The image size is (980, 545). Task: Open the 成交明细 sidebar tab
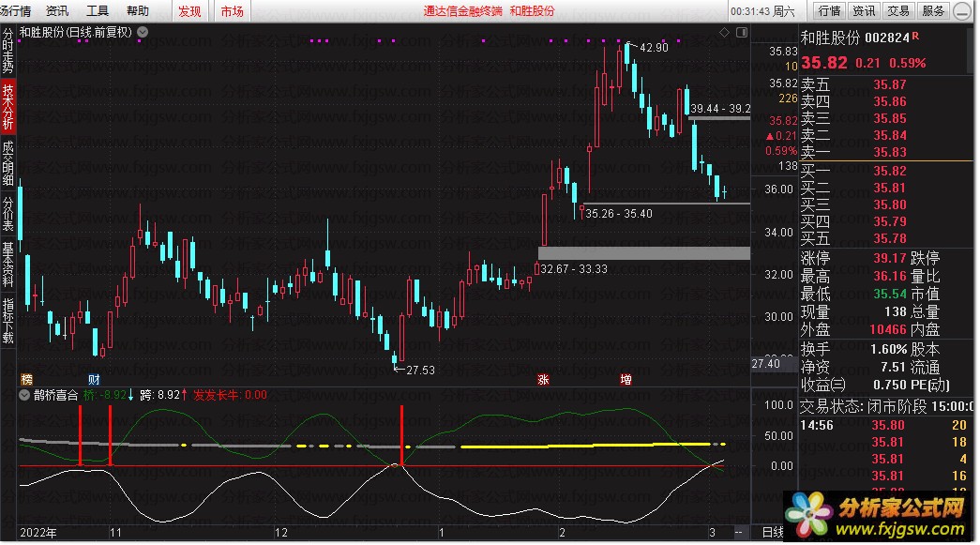point(8,163)
